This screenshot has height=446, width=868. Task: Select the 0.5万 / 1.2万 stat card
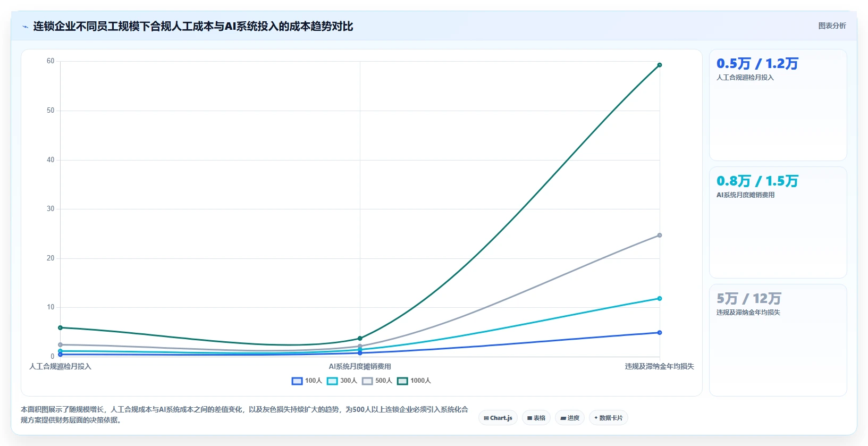click(x=778, y=105)
